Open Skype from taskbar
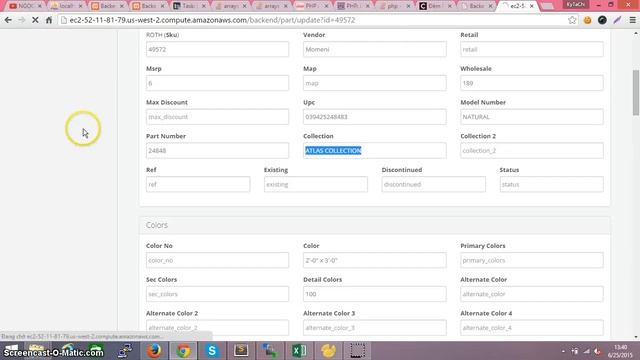The width and height of the screenshot is (640, 360). tap(212, 351)
